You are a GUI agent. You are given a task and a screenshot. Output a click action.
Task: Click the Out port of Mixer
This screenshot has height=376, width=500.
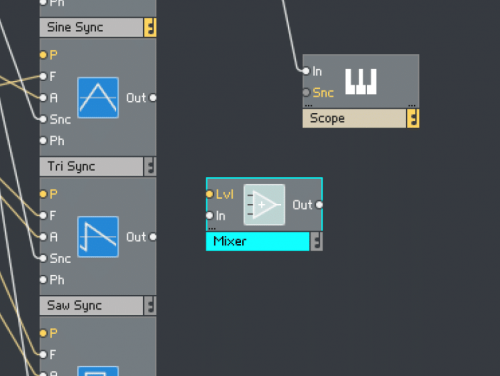319,205
